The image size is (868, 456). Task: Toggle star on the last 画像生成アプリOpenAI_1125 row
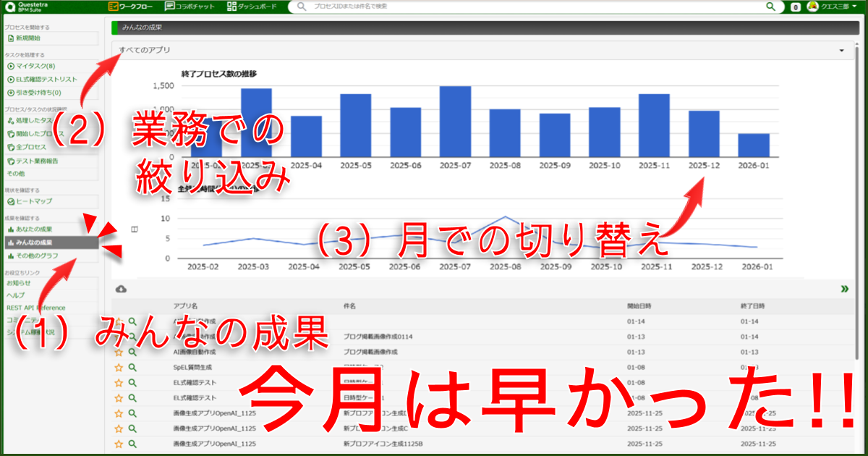coord(119,444)
